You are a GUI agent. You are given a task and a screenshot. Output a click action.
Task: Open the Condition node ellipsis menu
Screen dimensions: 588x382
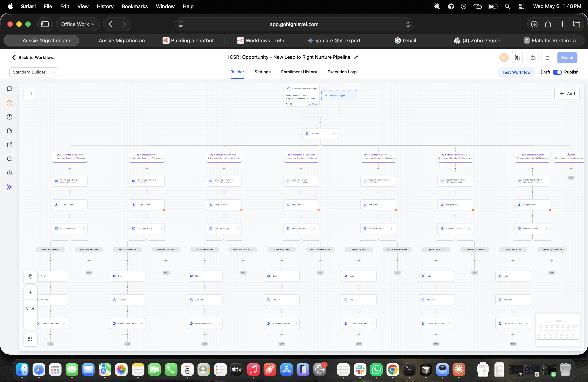click(334, 134)
